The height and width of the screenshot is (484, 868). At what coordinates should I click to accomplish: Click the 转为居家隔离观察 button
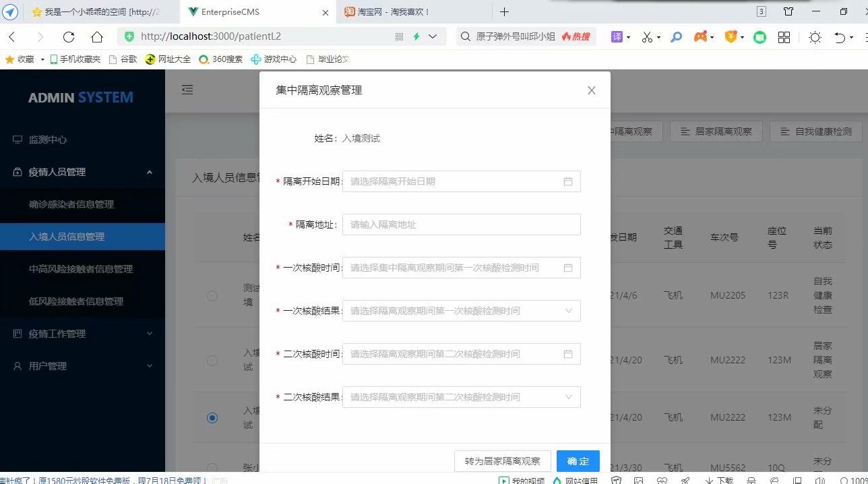click(503, 461)
